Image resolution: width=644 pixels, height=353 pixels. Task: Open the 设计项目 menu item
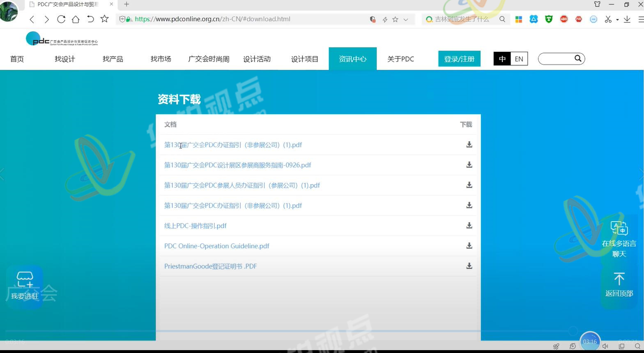tap(305, 59)
